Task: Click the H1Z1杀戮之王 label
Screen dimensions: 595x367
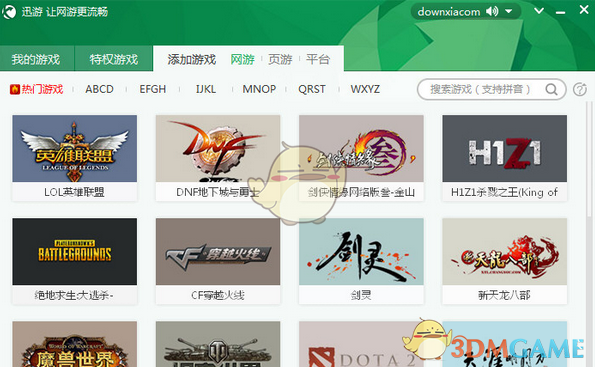Action: click(x=504, y=192)
